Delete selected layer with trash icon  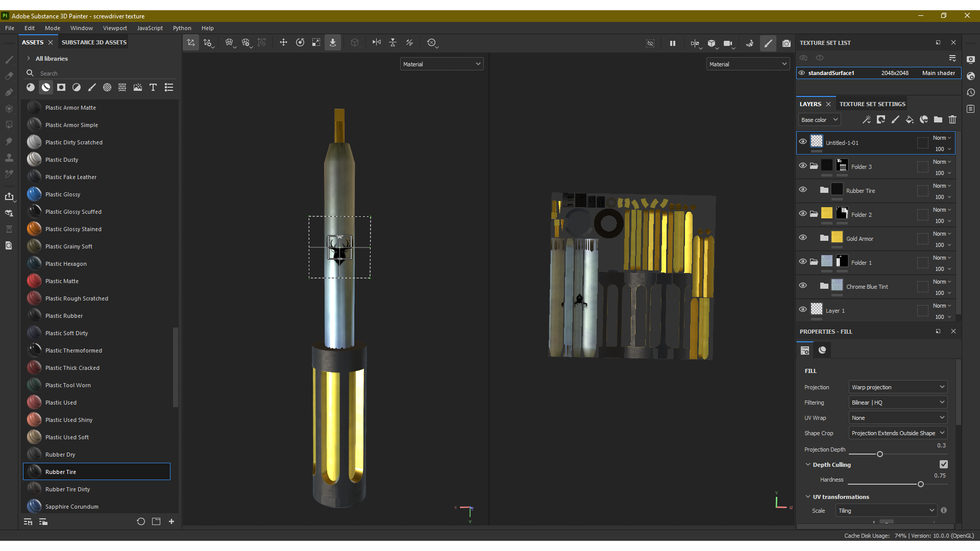click(952, 120)
